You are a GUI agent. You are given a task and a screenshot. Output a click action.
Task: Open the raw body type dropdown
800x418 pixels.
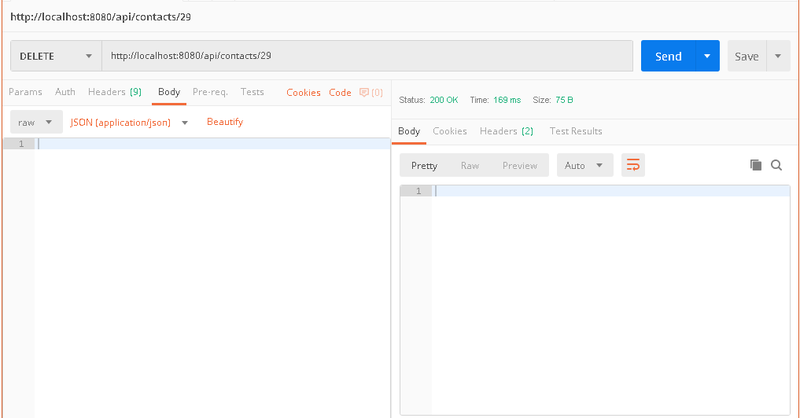pyautogui.click(x=36, y=122)
